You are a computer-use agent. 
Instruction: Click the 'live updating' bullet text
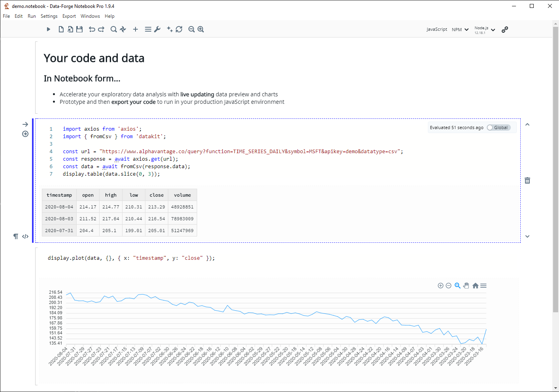coord(197,94)
